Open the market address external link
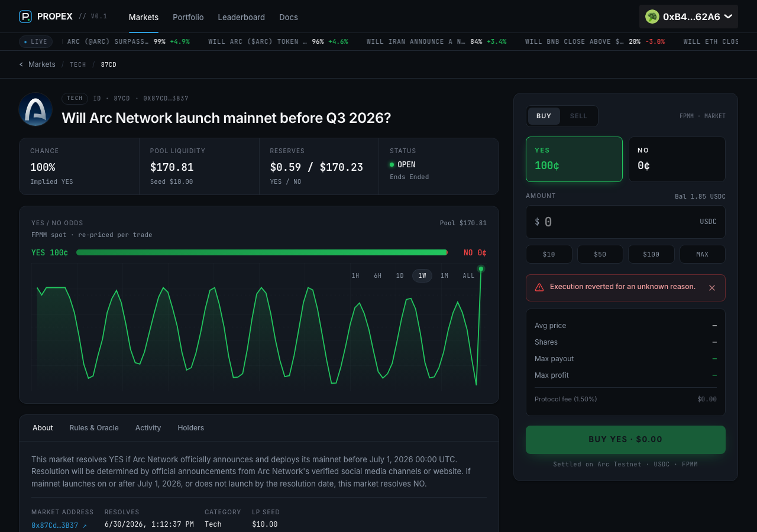Image resolution: width=757 pixels, height=532 pixels. 59,525
